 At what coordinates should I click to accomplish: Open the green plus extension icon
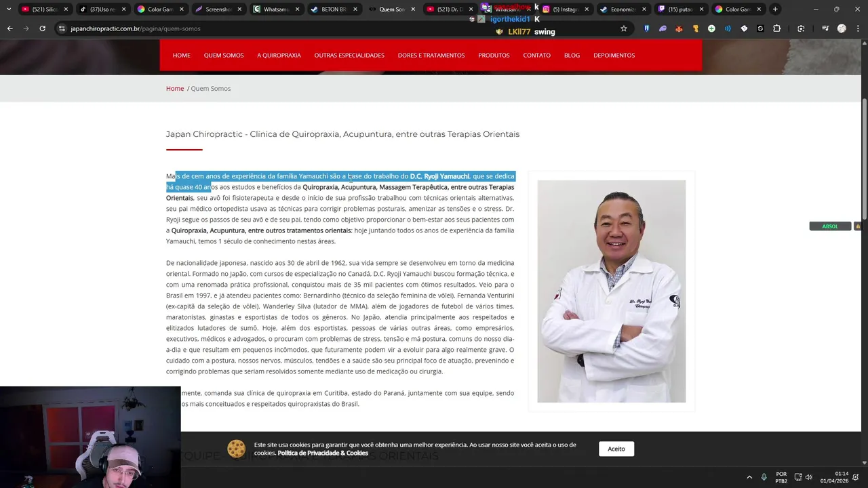[x=711, y=28]
